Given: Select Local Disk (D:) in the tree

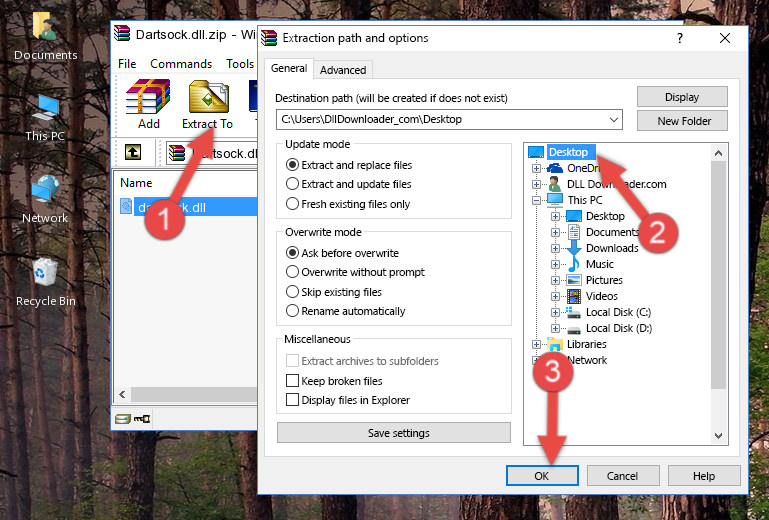Looking at the screenshot, I should click(619, 328).
